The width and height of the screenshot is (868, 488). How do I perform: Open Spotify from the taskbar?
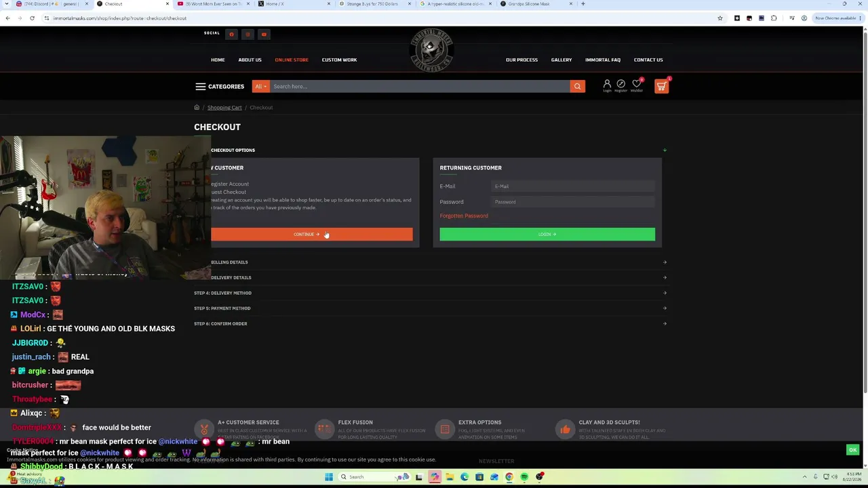pos(524,477)
